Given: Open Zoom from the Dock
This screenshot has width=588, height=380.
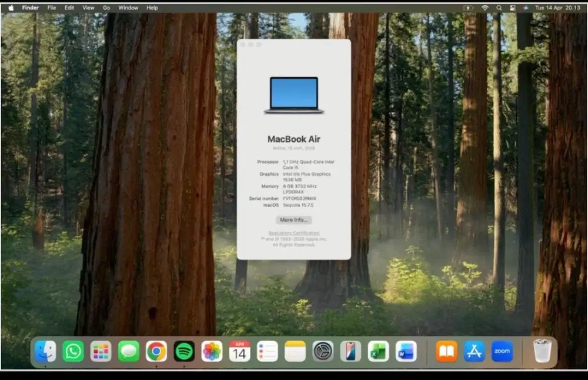Looking at the screenshot, I should [502, 352].
